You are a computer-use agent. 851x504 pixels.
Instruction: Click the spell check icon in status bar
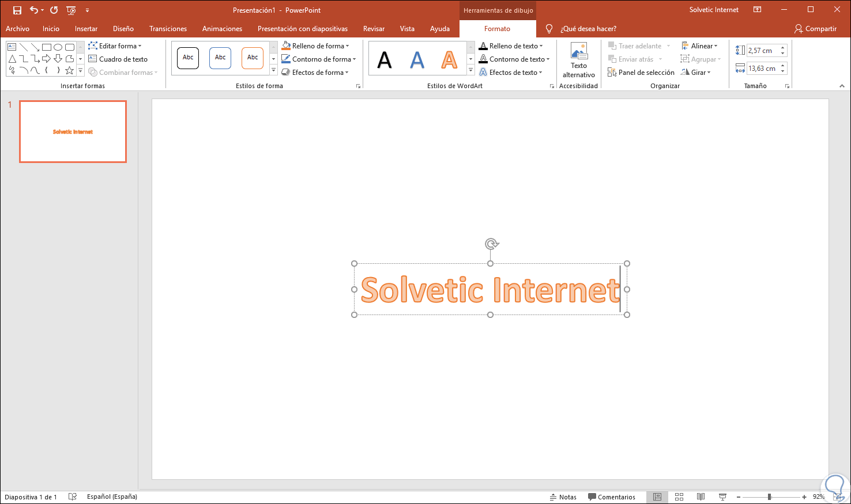[x=73, y=497]
